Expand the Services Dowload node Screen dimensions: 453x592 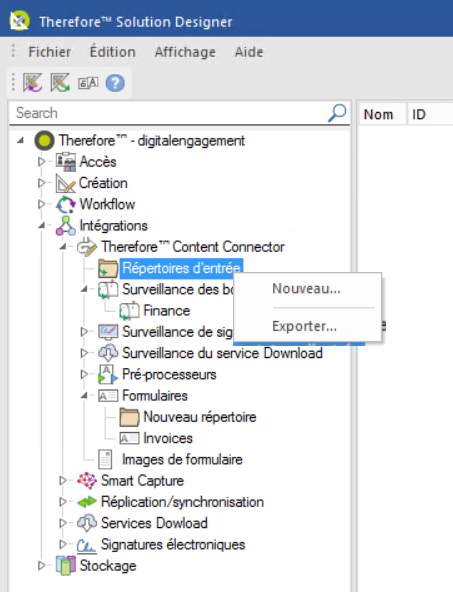pyautogui.click(x=63, y=523)
